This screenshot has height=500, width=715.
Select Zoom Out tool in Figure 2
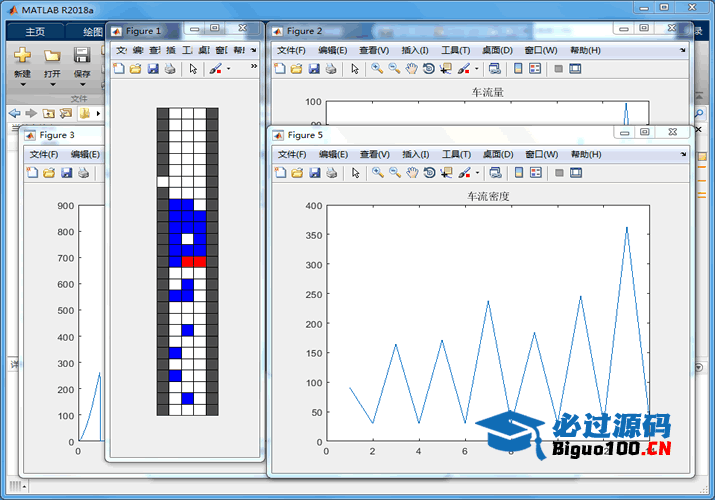(x=394, y=69)
